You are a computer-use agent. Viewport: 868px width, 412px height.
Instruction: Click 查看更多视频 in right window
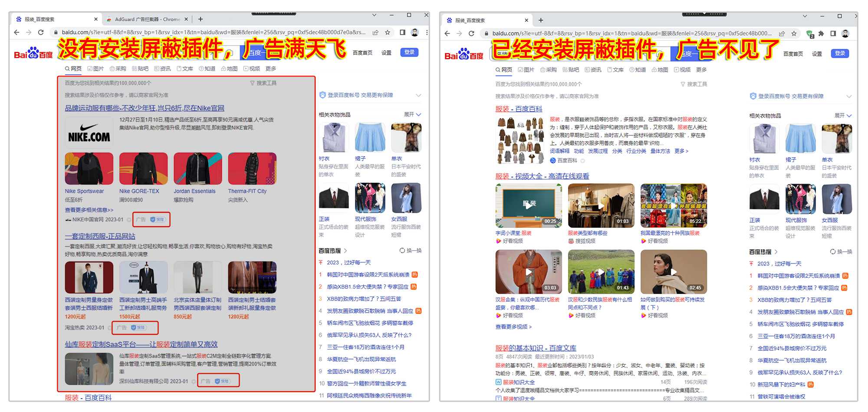(x=513, y=326)
